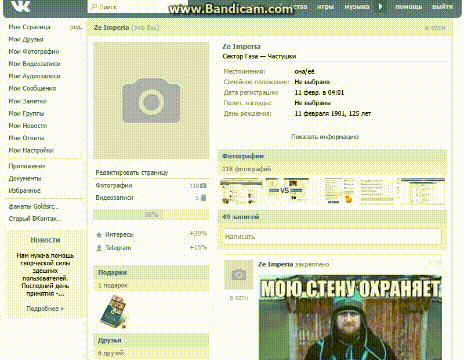Click Telegram +15% suggestion
Viewport: 464px width, 360px height.
click(x=151, y=248)
